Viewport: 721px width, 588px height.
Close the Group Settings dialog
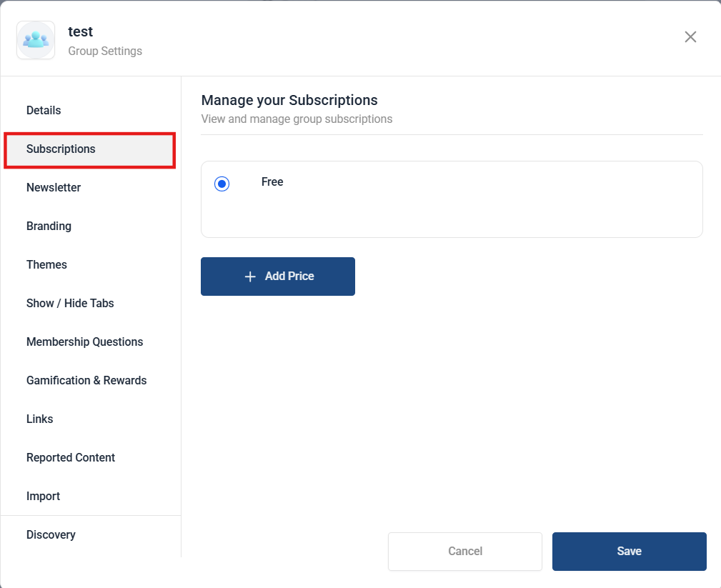tap(690, 37)
